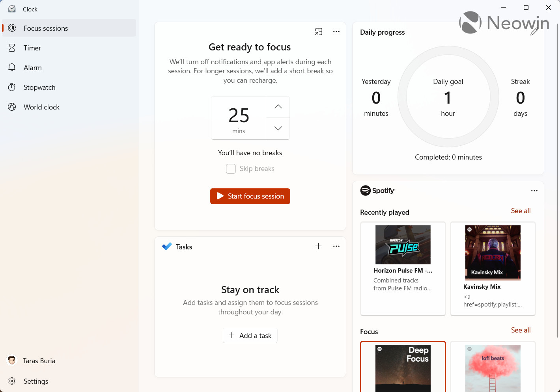Go to the World clock page
The width and height of the screenshot is (560, 392).
[41, 107]
